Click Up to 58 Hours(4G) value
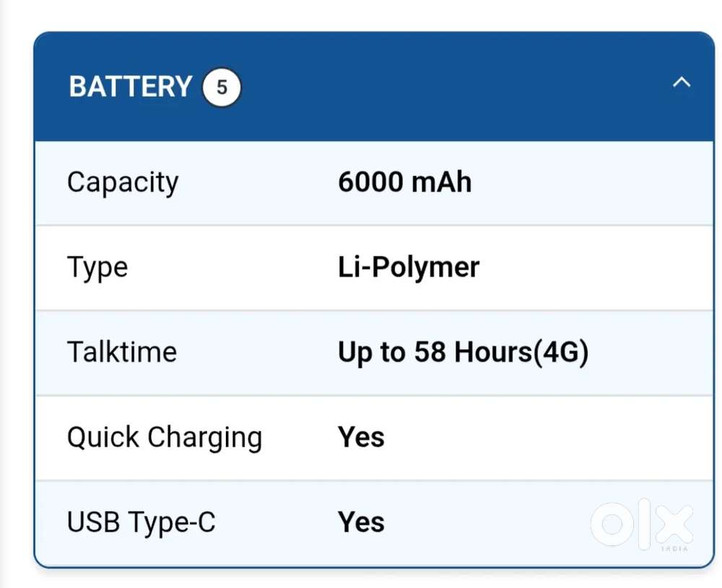Viewport: 722px width, 588px height. pos(464,352)
